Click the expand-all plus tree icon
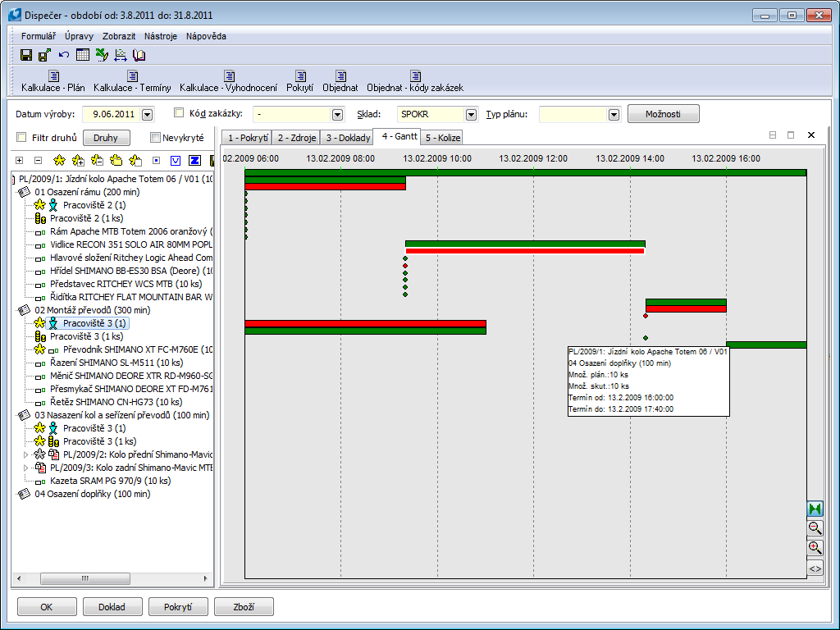Image resolution: width=840 pixels, height=630 pixels. [20, 160]
